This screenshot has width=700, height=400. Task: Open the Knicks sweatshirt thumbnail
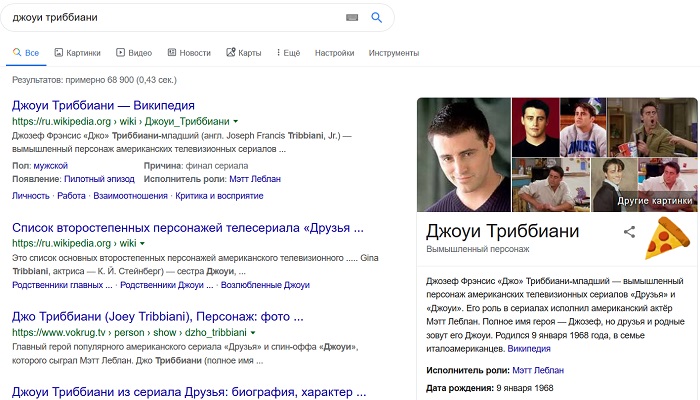pos(583,127)
